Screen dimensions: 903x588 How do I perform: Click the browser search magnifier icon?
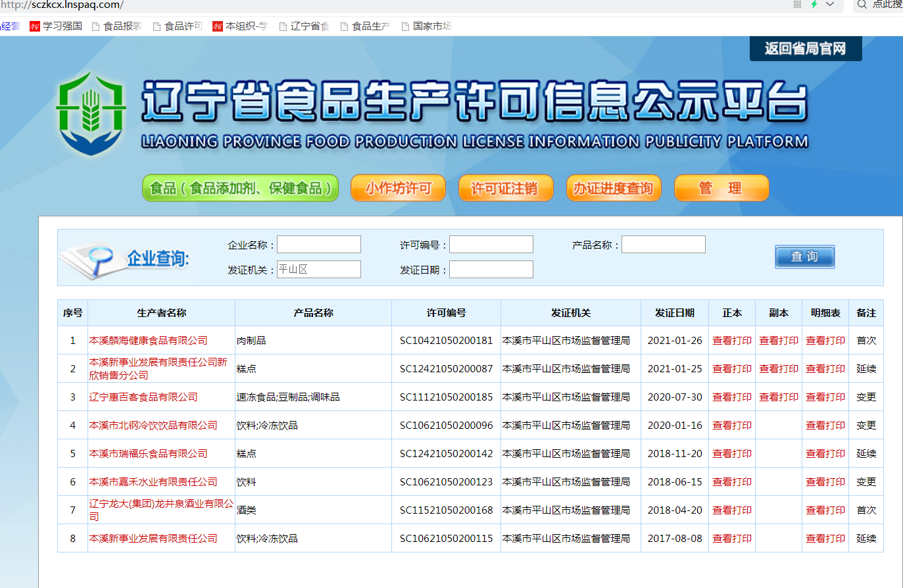coord(862,5)
